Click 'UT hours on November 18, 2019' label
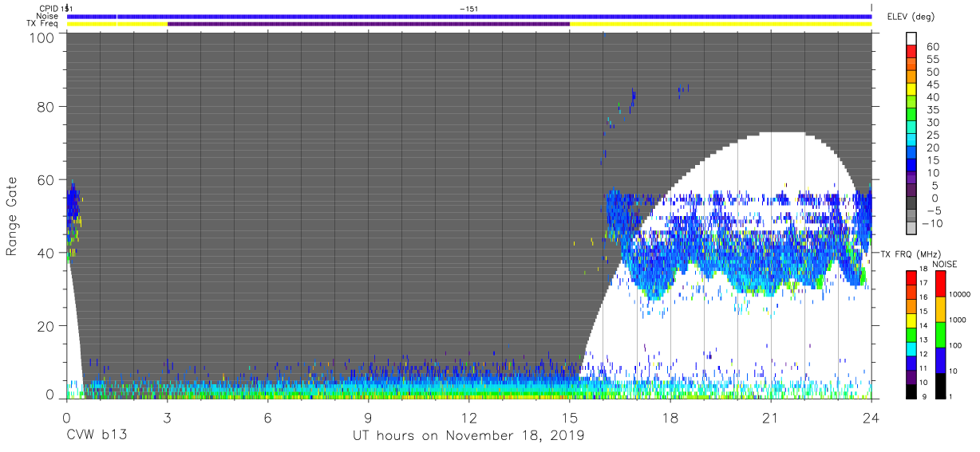The height and width of the screenshot is (452, 980). pyautogui.click(x=469, y=436)
